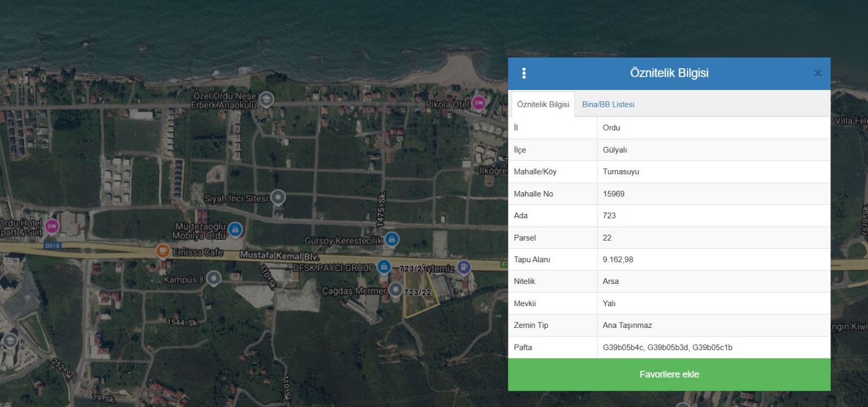The image size is (868, 407).
Task: Select the Tapu Alanı value 9.162,98
Action: click(x=618, y=260)
